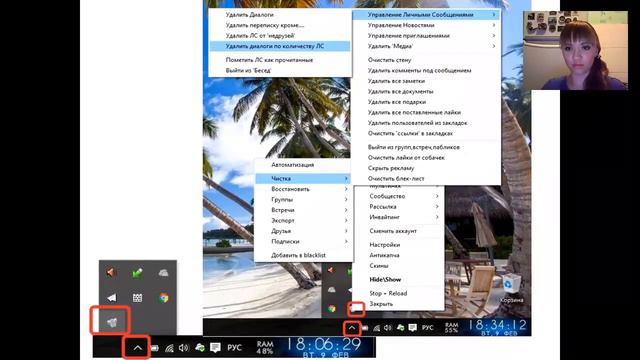Click battery icon on the 18:34:12 taskbar
Viewport: 640px width, 360px height.
click(365, 328)
